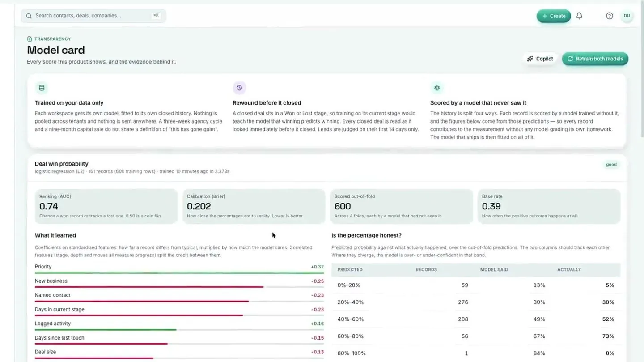The width and height of the screenshot is (644, 362).
Task: Click the notifications bell icon
Action: pyautogui.click(x=579, y=16)
